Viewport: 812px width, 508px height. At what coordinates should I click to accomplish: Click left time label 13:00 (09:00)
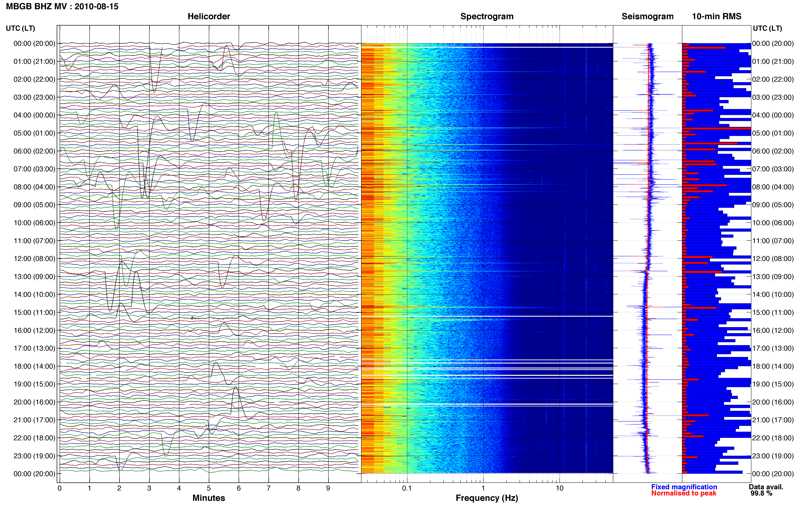tap(34, 277)
